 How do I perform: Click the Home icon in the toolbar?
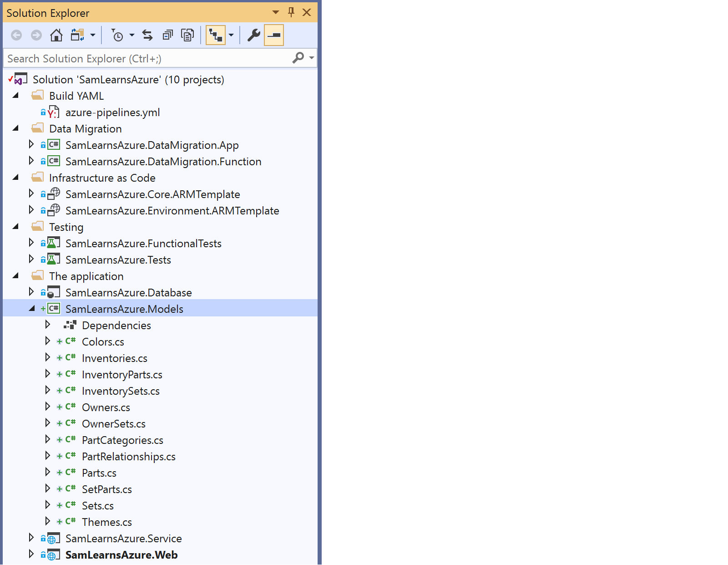coord(56,36)
